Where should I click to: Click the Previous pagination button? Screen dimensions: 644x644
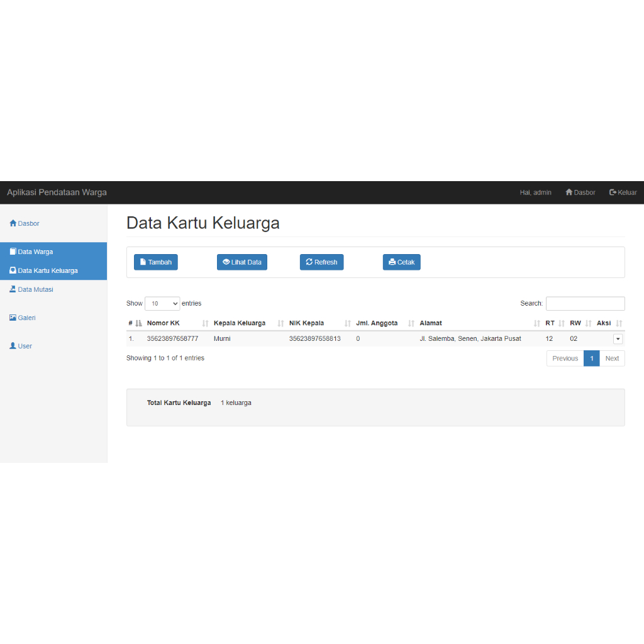(x=565, y=358)
